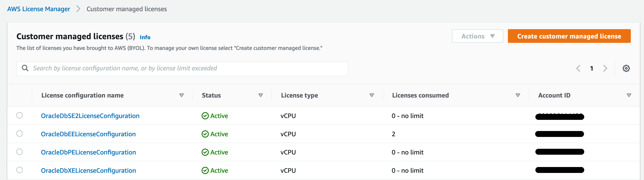This screenshot has height=180, width=644.
Task: Click License configuration name column header
Action: coord(82,95)
